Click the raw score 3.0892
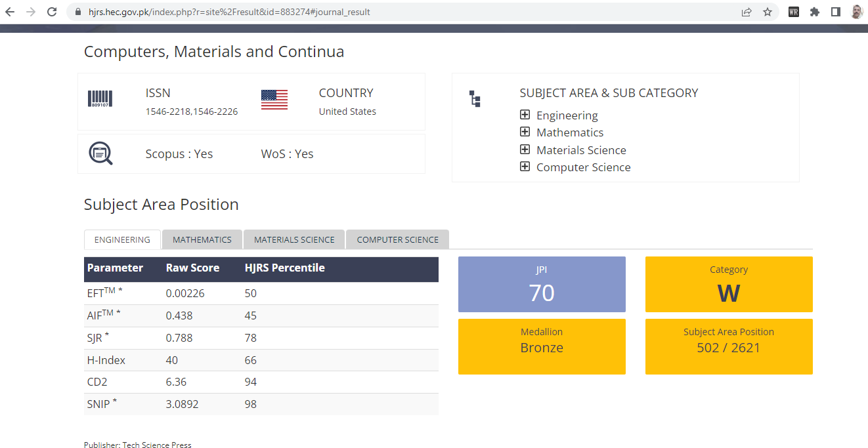 tap(182, 404)
